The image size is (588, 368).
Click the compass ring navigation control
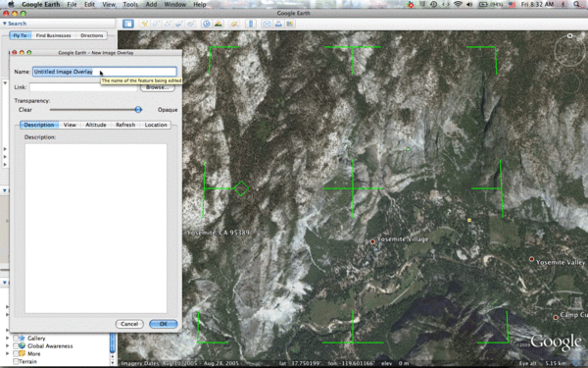pyautogui.click(x=569, y=50)
